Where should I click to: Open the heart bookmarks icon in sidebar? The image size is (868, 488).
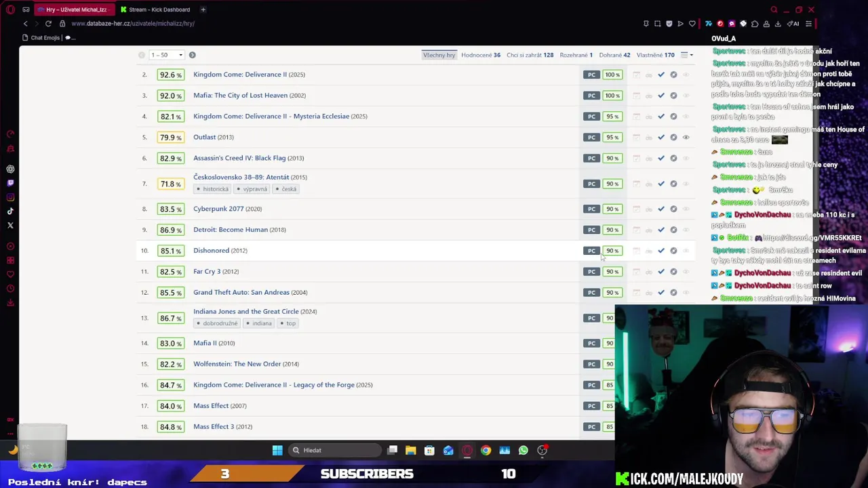pyautogui.click(x=10, y=274)
